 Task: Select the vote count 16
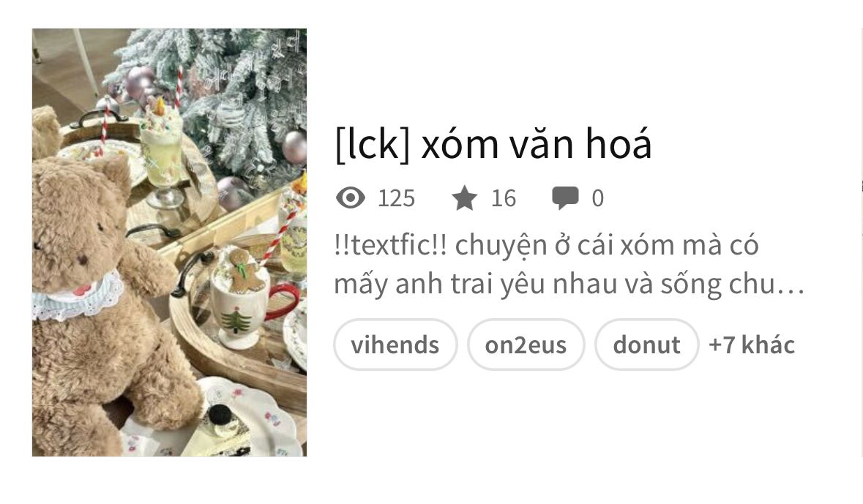504,198
